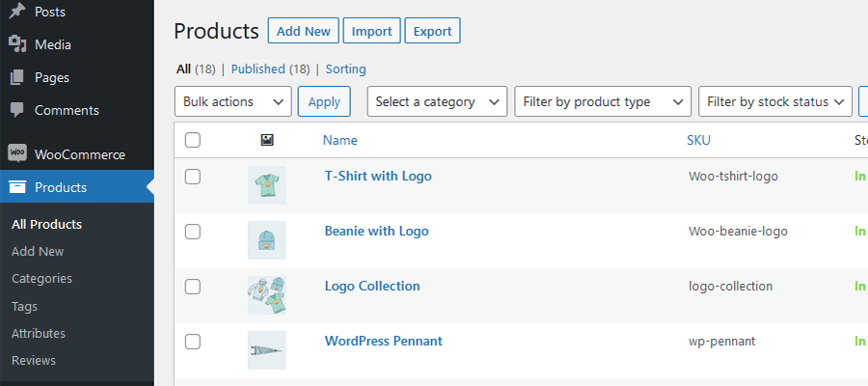Click the Pages icon in sidebar
The width and height of the screenshot is (868, 386).
pos(16,77)
